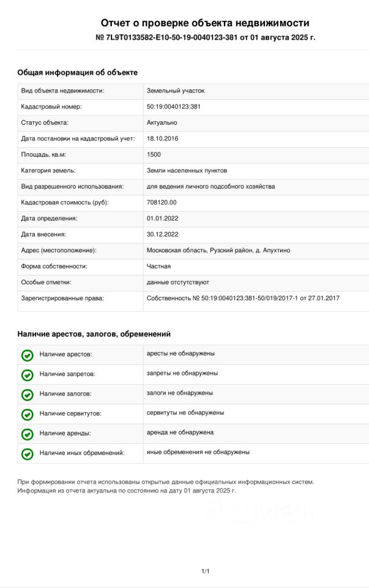Click the status value Актуально
This screenshot has height=588, width=369.
click(x=162, y=123)
